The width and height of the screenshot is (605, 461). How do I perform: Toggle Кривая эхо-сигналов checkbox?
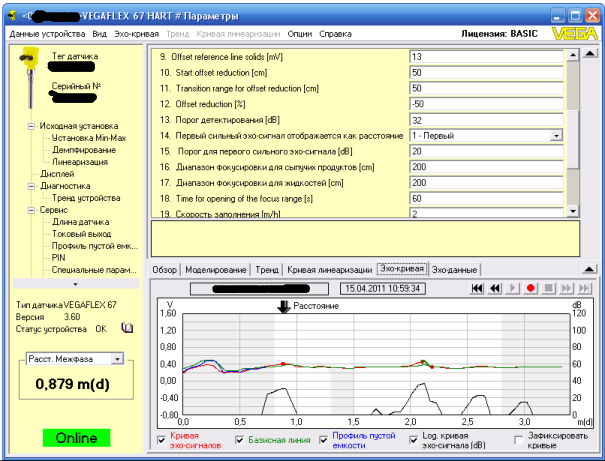[x=162, y=440]
